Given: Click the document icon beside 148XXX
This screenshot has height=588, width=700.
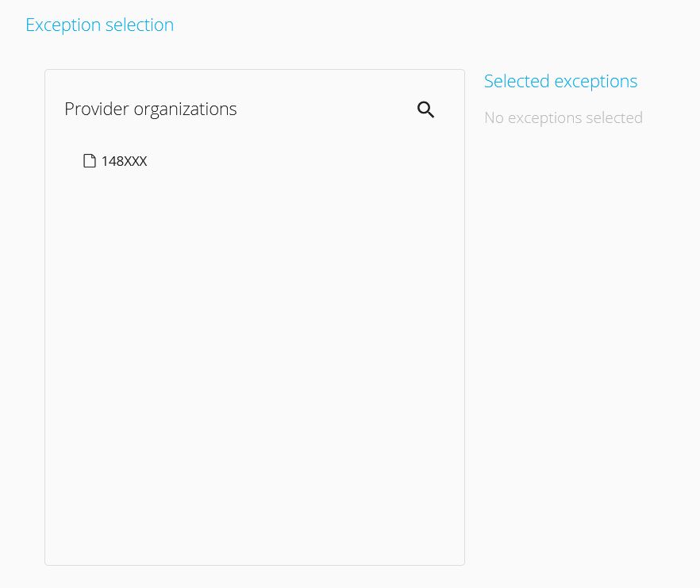Looking at the screenshot, I should [x=89, y=161].
